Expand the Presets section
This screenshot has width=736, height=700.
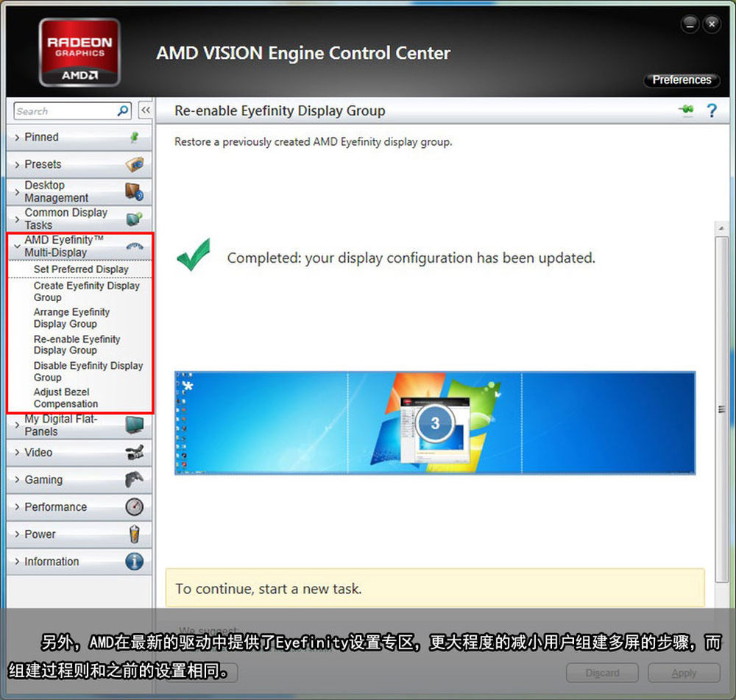click(x=79, y=164)
